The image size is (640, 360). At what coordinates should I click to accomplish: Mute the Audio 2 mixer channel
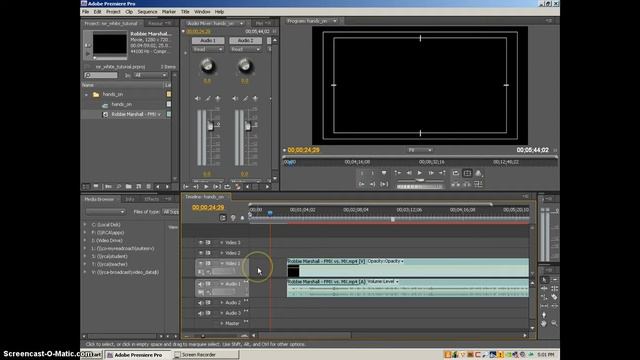pos(235,98)
